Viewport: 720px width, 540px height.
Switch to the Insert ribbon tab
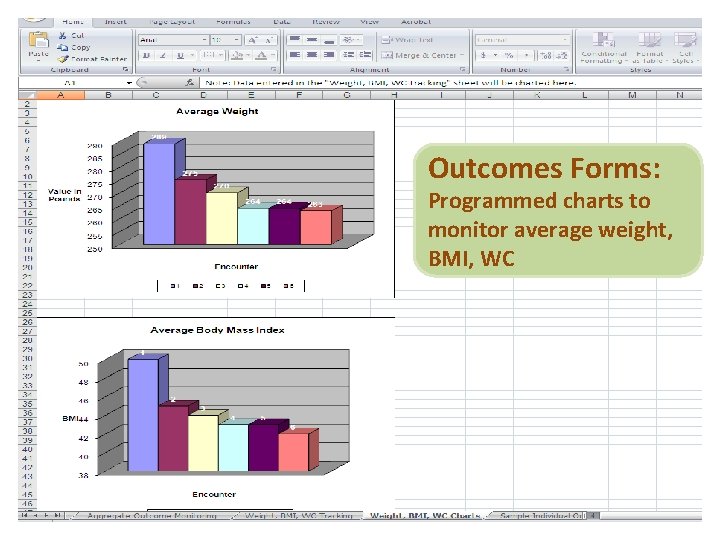point(115,22)
